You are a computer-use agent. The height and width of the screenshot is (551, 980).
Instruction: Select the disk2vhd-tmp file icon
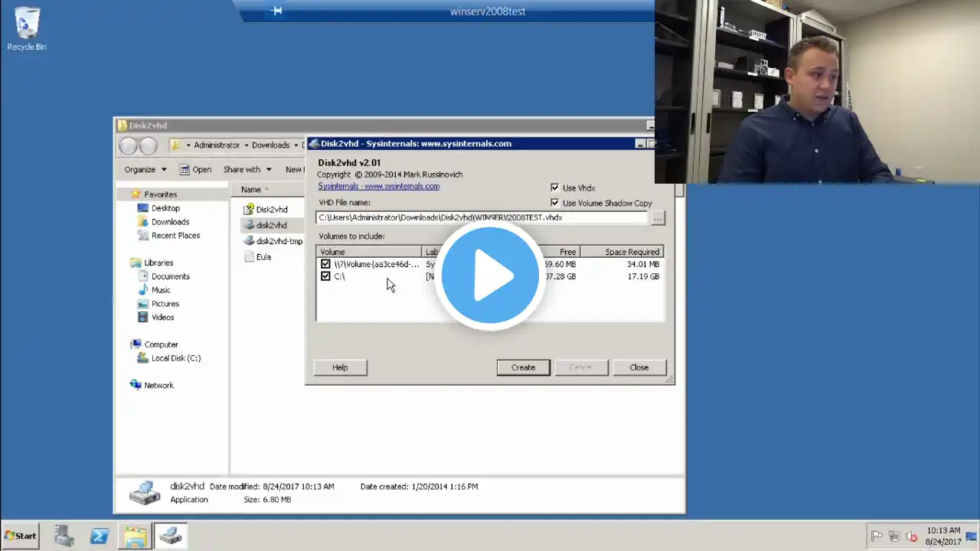pos(248,241)
